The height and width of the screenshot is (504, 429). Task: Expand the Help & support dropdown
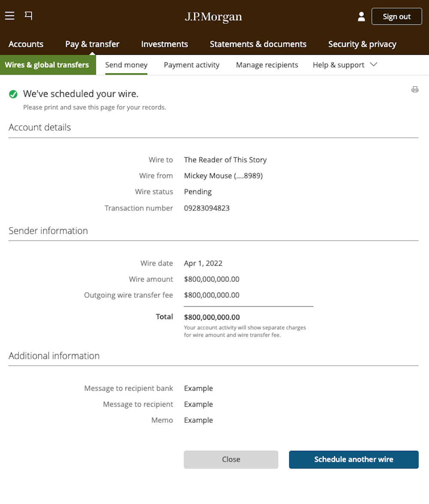344,65
